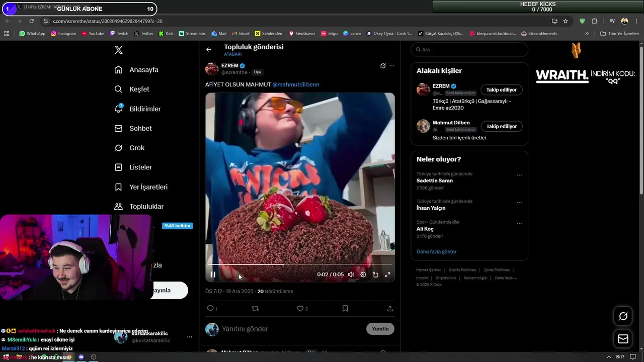Open the Instagram bookmark
The height and width of the screenshot is (362, 644).
point(63,34)
